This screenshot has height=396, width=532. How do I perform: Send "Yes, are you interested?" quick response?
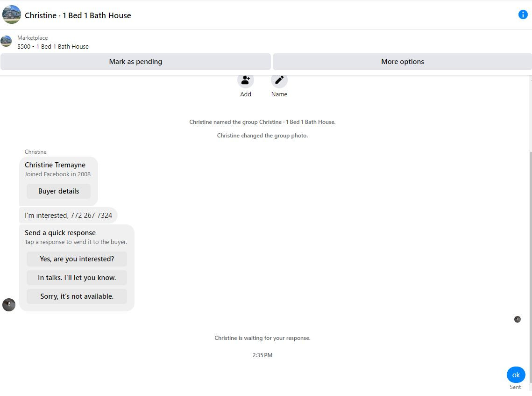click(77, 259)
